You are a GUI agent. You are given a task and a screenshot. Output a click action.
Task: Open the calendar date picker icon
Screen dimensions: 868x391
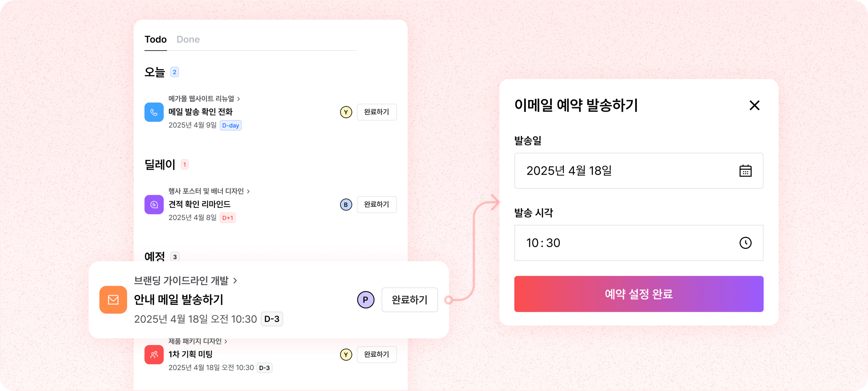745,171
